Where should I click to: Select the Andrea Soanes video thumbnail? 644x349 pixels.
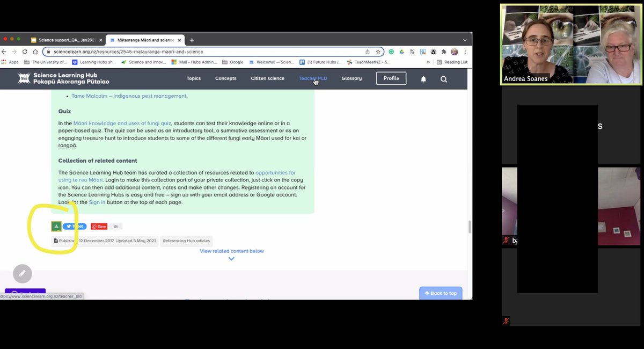click(571, 45)
